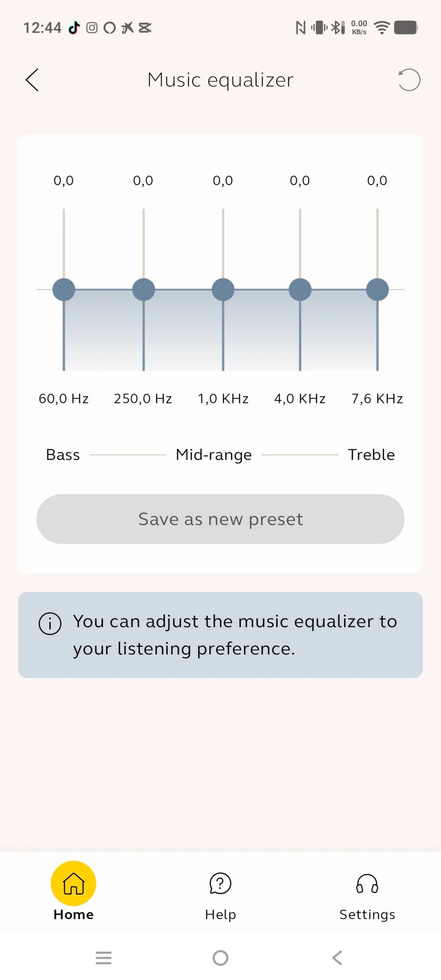Select the 7,6 KHz slider knob
441x980 pixels.
point(377,290)
